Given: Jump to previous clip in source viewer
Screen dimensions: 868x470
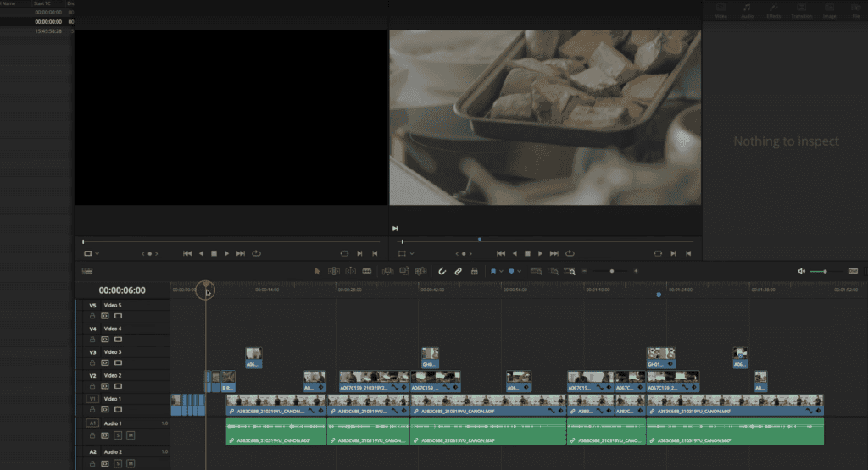Looking at the screenshot, I should pos(187,253).
